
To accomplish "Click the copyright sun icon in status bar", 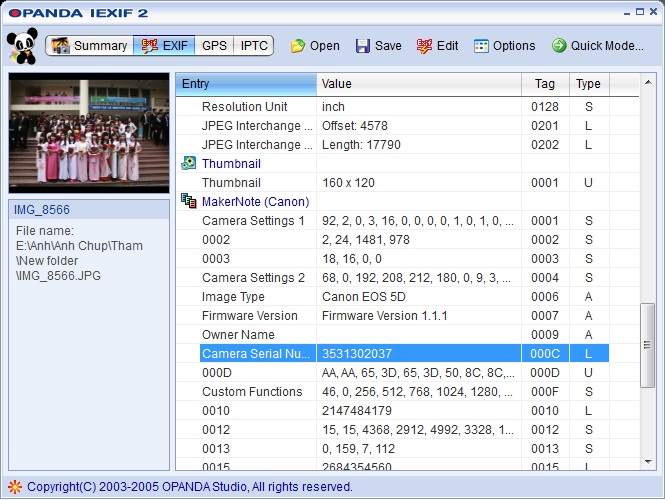I will [x=15, y=487].
